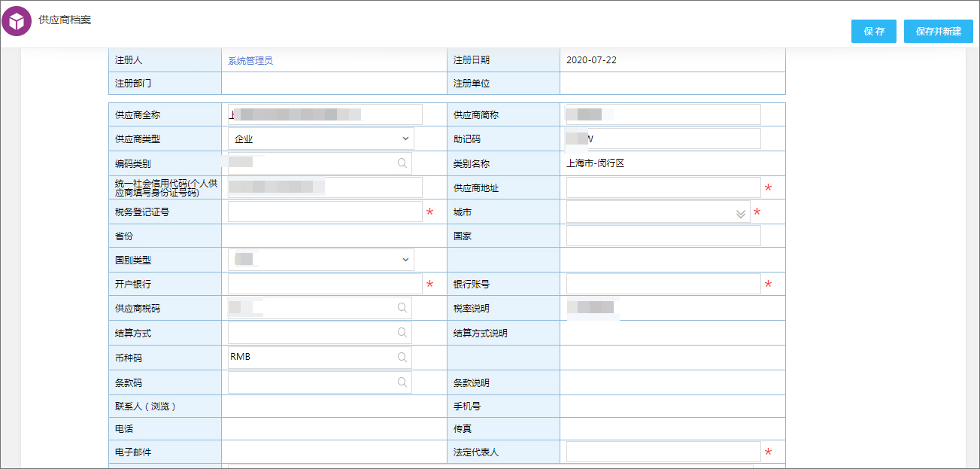
Task: Click the 供应商全称 input field
Action: point(323,114)
